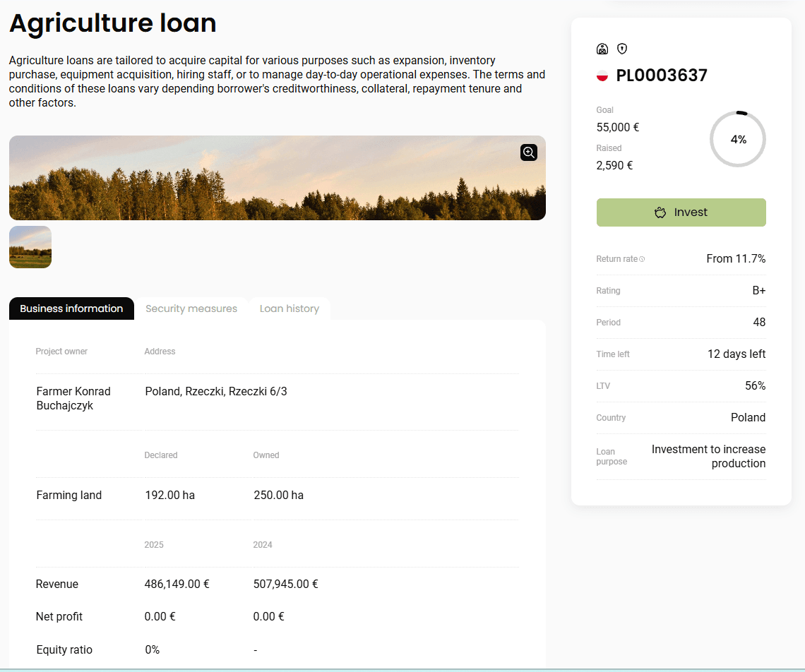This screenshot has height=672, width=805.
Task: Click the piggy bank icon in Invest button
Action: [x=660, y=212]
